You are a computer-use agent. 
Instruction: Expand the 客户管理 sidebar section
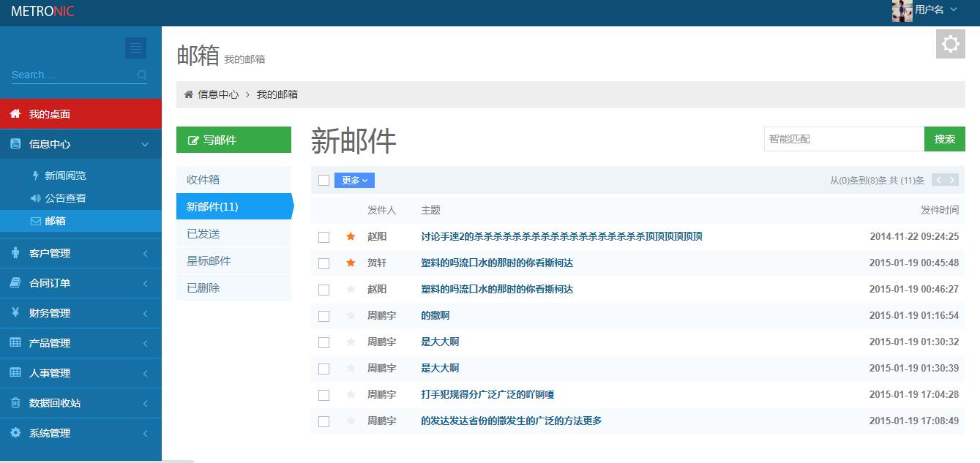tap(81, 253)
